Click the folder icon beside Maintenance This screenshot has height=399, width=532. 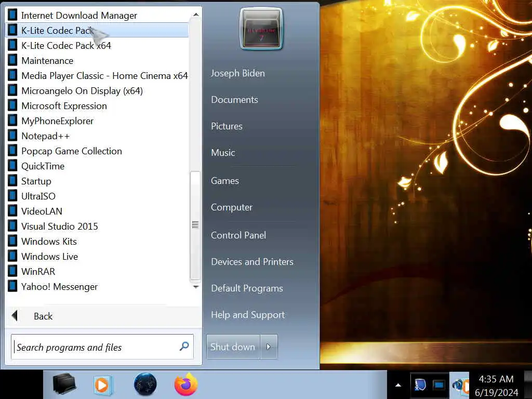click(12, 60)
